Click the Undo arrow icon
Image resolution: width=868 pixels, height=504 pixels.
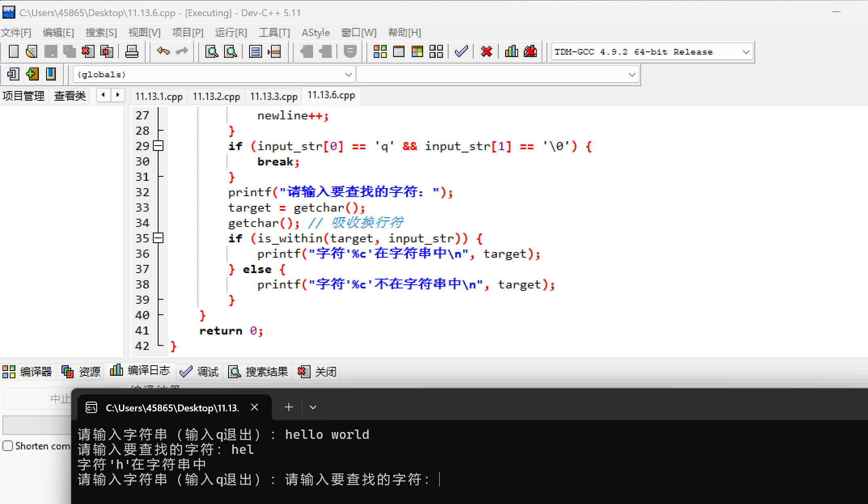point(163,51)
